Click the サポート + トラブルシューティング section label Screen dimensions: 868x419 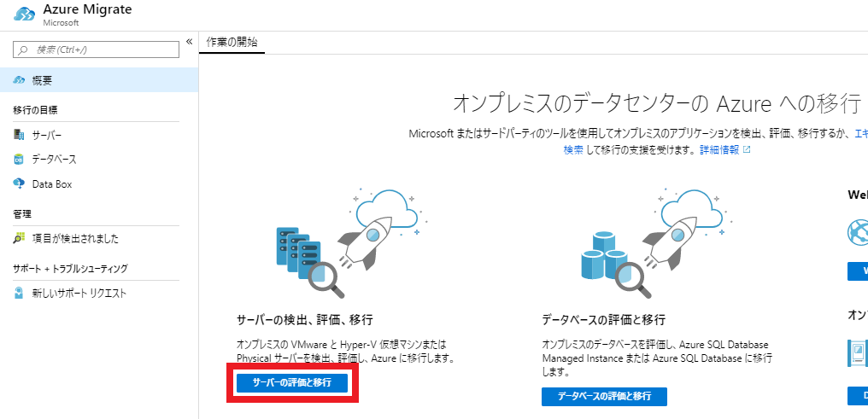point(70,269)
